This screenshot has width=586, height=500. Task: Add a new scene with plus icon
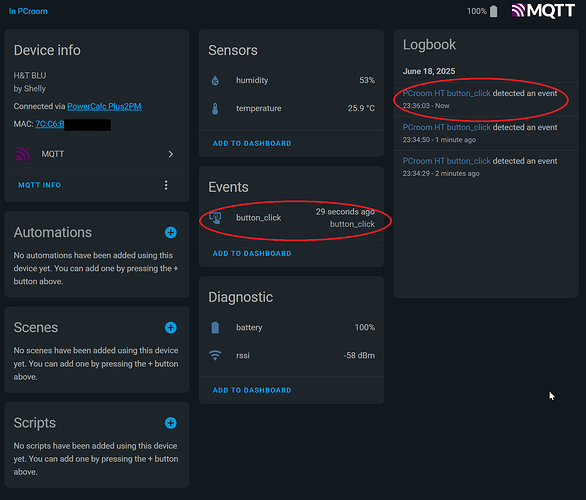coord(171,328)
